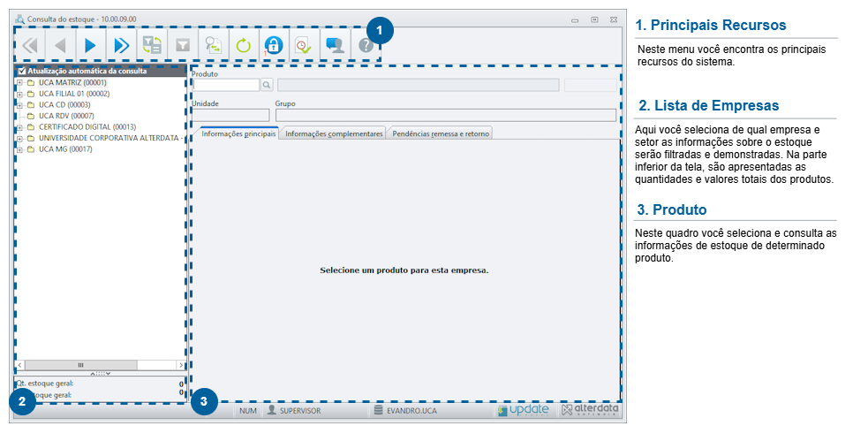Open the help question mark icon

pos(366,45)
